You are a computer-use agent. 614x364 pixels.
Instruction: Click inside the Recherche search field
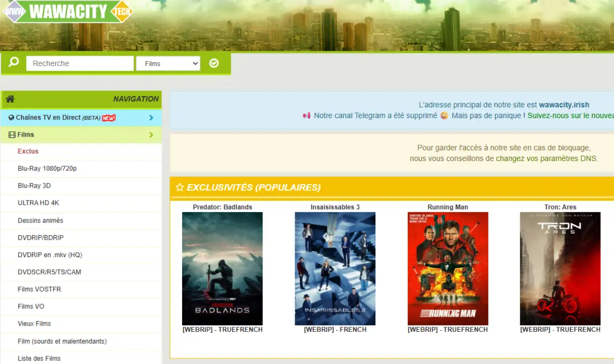[x=80, y=63]
